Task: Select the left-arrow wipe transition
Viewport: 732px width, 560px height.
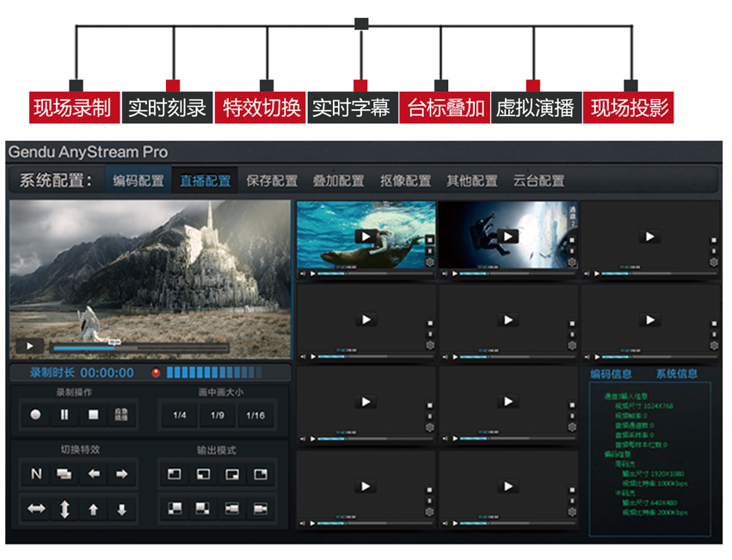Action: pos(94,474)
